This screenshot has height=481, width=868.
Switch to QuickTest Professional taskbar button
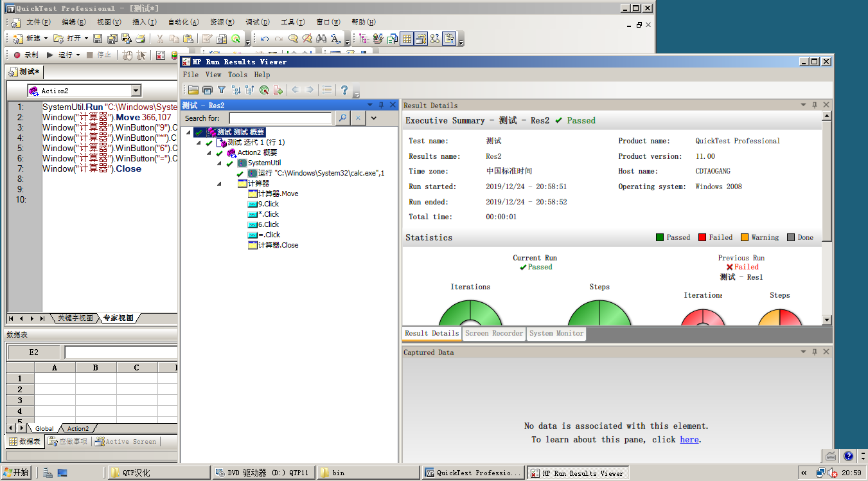pos(474,473)
